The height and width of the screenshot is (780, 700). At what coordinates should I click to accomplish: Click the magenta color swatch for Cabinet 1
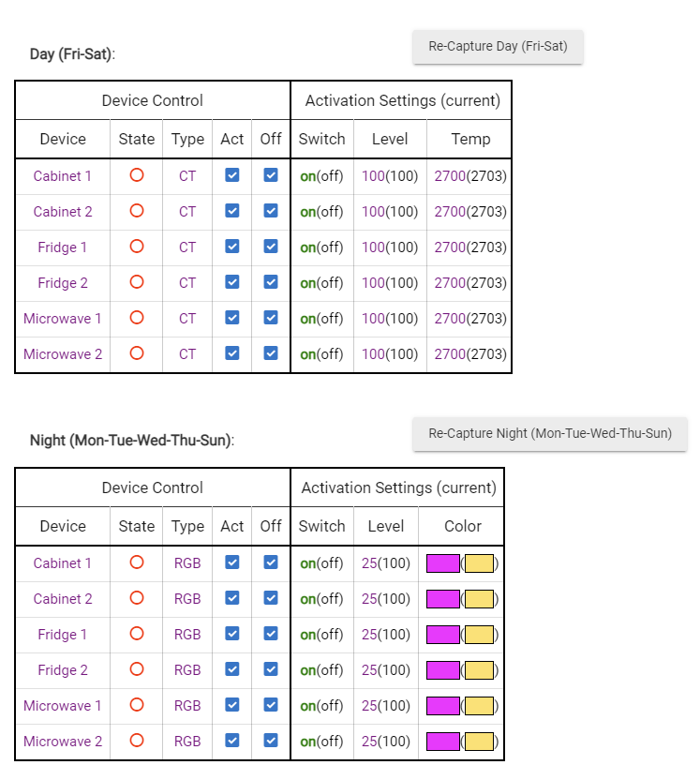click(442, 563)
